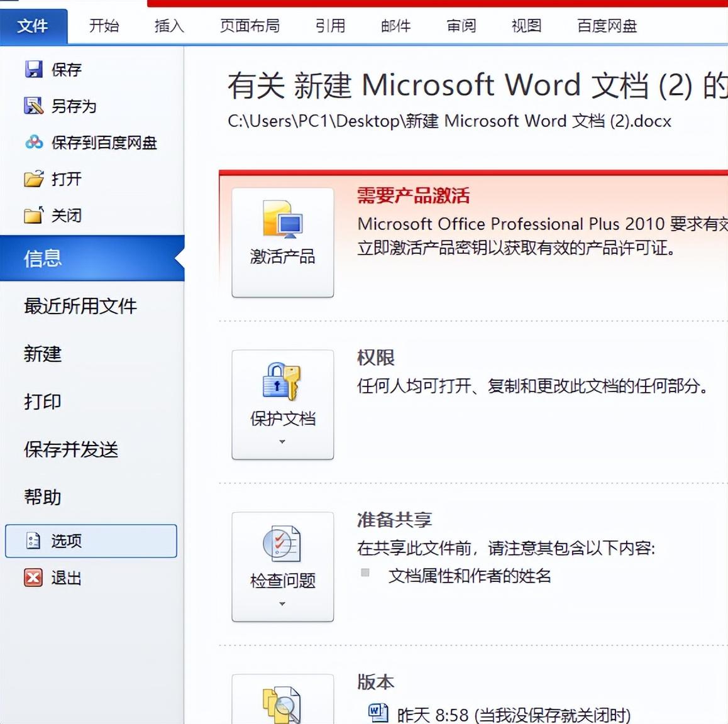The image size is (728, 724).
Task: Click the 版本 heading
Action: click(x=375, y=683)
